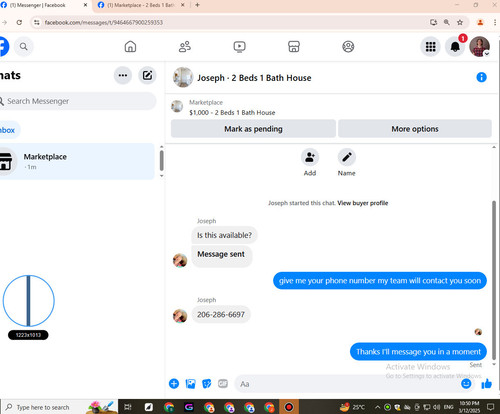Open the Marketplace storefront icon in navigation
Image resolution: width=500 pixels, height=414 pixels.
point(294,47)
